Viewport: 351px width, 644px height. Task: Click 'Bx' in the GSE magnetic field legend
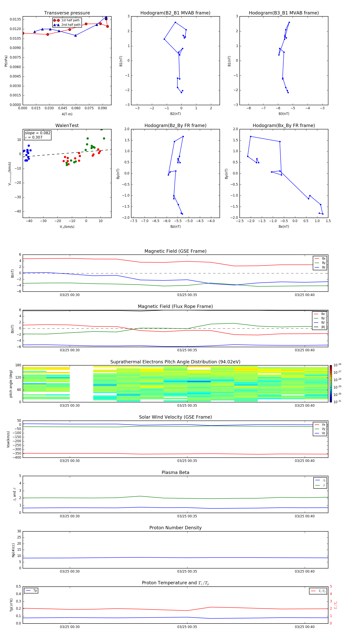pos(324,259)
